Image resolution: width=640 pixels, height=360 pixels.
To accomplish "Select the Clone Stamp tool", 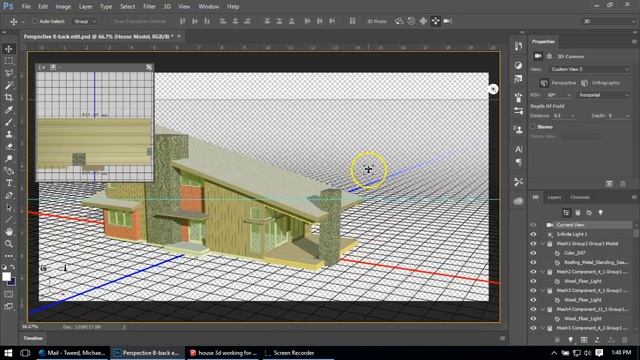I will 9,134.
